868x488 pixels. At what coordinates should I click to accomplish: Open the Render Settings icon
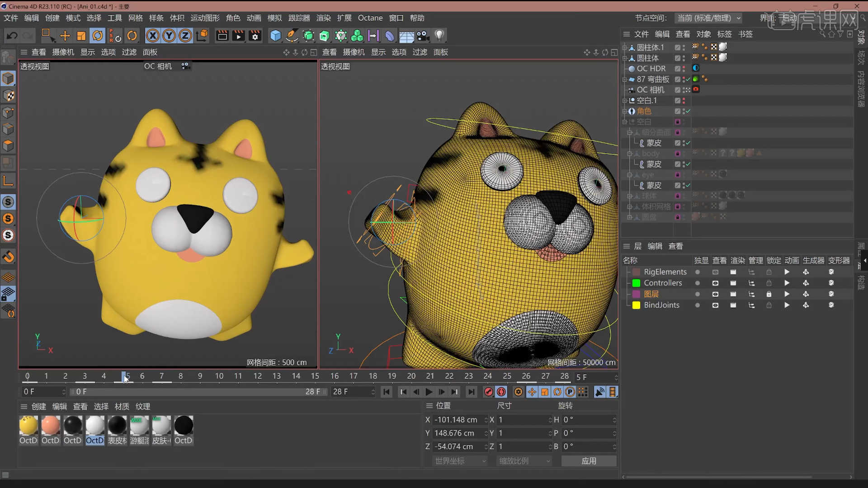255,36
